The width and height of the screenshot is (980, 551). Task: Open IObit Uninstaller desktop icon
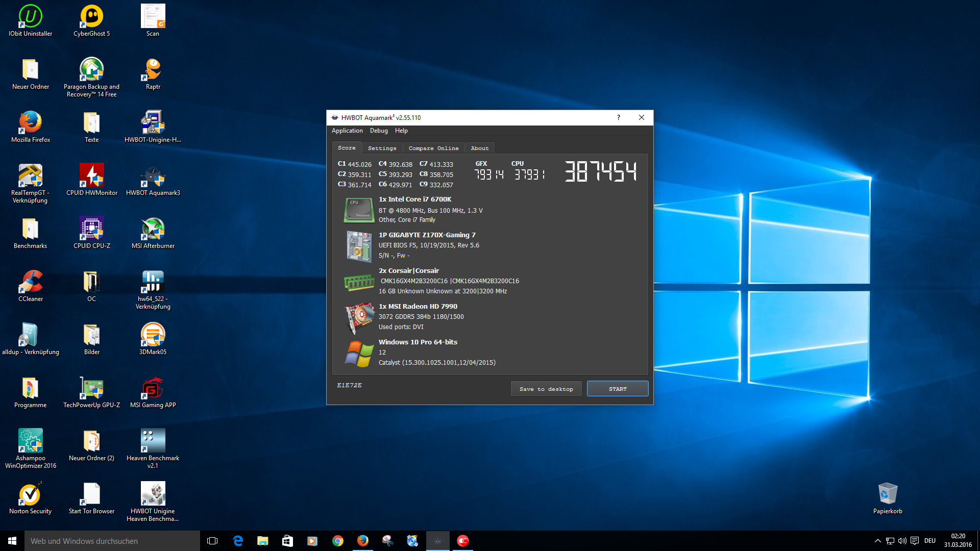tap(31, 20)
